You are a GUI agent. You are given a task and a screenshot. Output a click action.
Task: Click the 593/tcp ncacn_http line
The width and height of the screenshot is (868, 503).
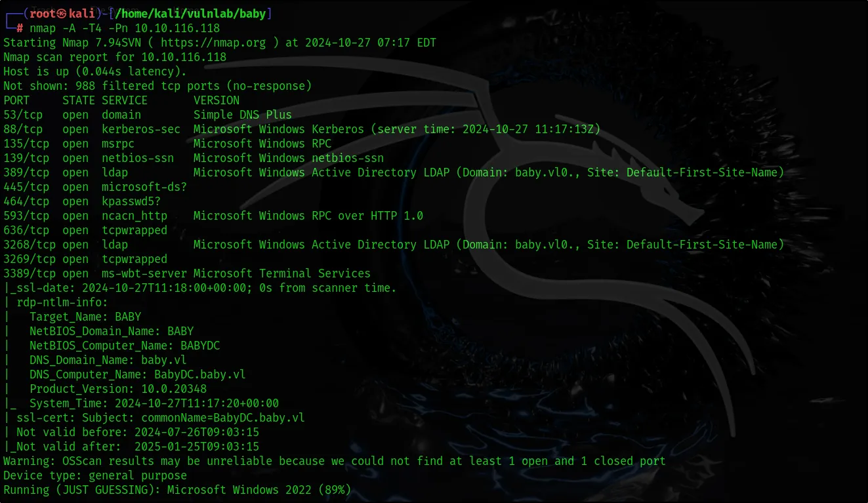213,216
